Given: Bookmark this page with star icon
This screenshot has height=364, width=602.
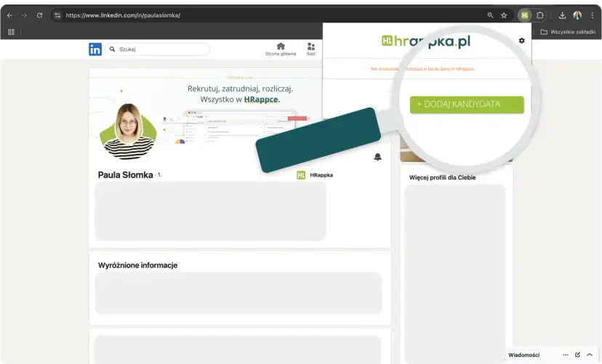Looking at the screenshot, I should (504, 15).
